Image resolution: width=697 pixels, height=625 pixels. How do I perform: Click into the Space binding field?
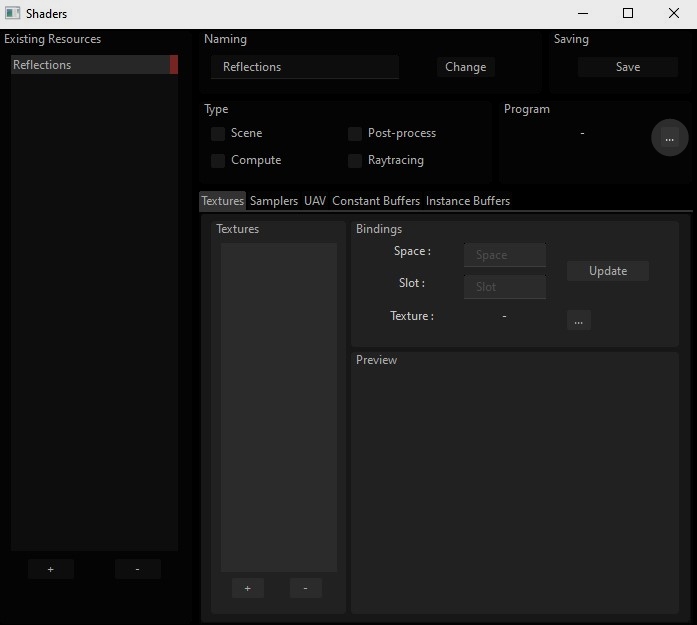pos(505,255)
